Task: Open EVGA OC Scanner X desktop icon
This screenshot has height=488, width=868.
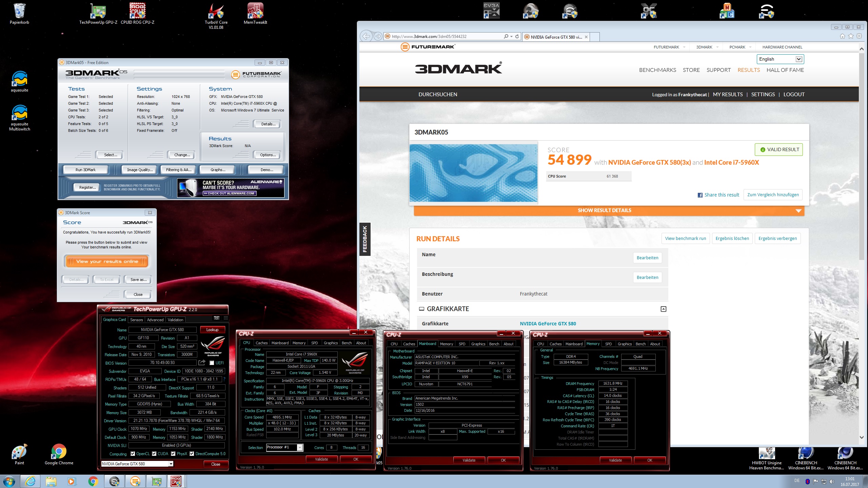Action: coord(491,11)
